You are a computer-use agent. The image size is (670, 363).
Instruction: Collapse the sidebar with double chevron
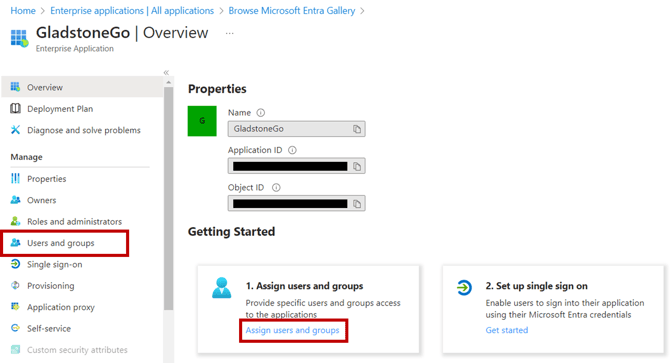166,73
